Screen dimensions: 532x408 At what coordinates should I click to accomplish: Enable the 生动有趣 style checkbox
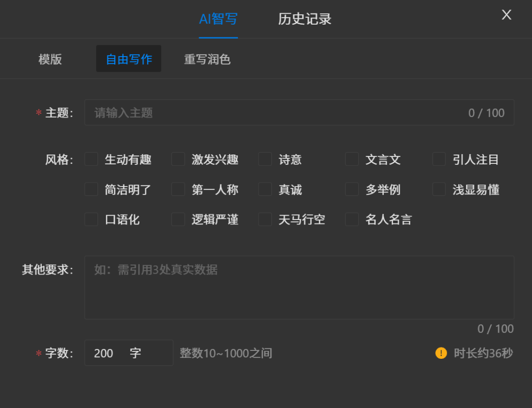(x=91, y=159)
